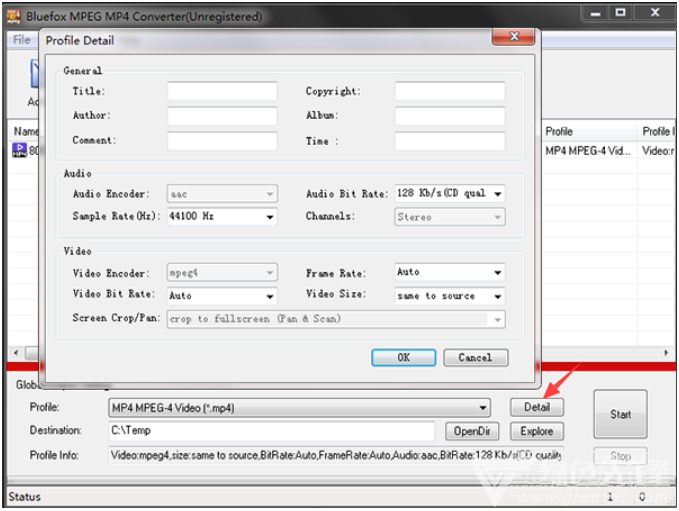
Task: Click the Copyright input field
Action: coord(450,91)
